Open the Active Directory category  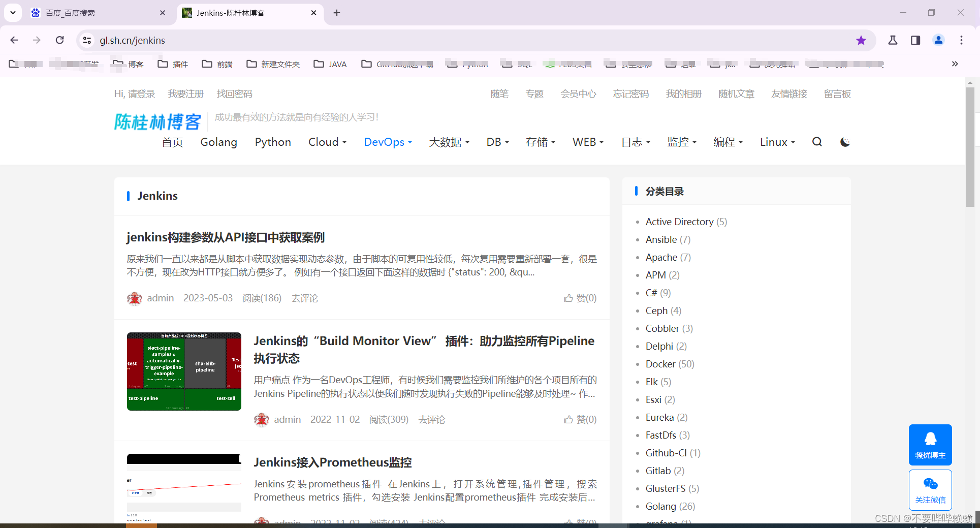point(686,222)
